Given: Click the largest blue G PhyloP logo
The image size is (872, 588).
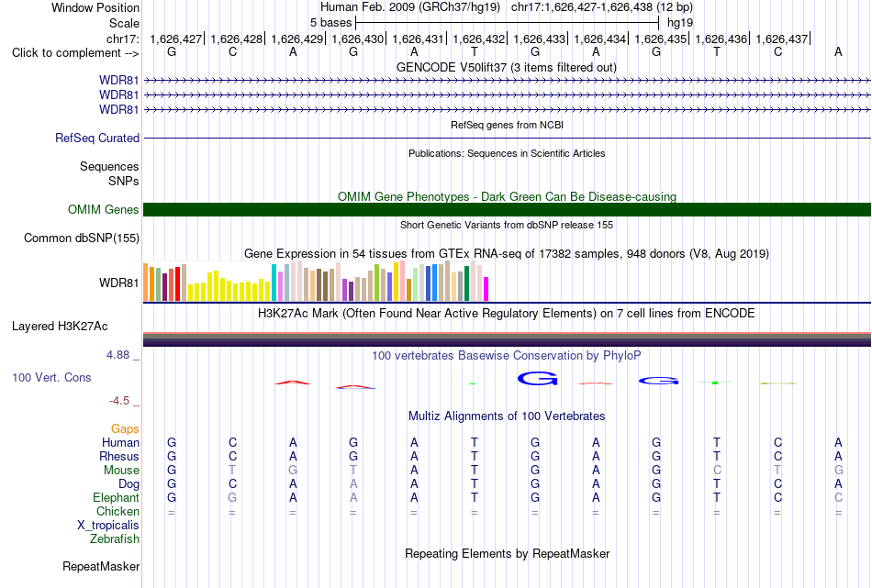Looking at the screenshot, I should 537,379.
